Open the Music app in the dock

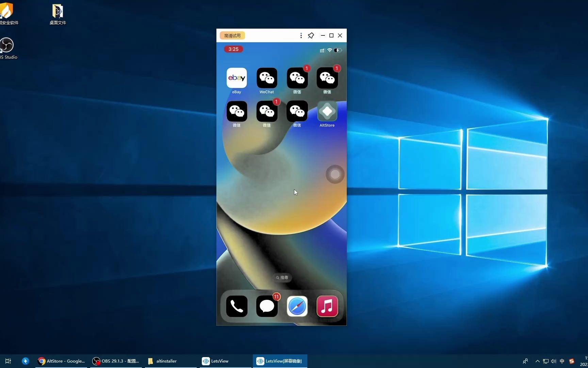point(327,306)
